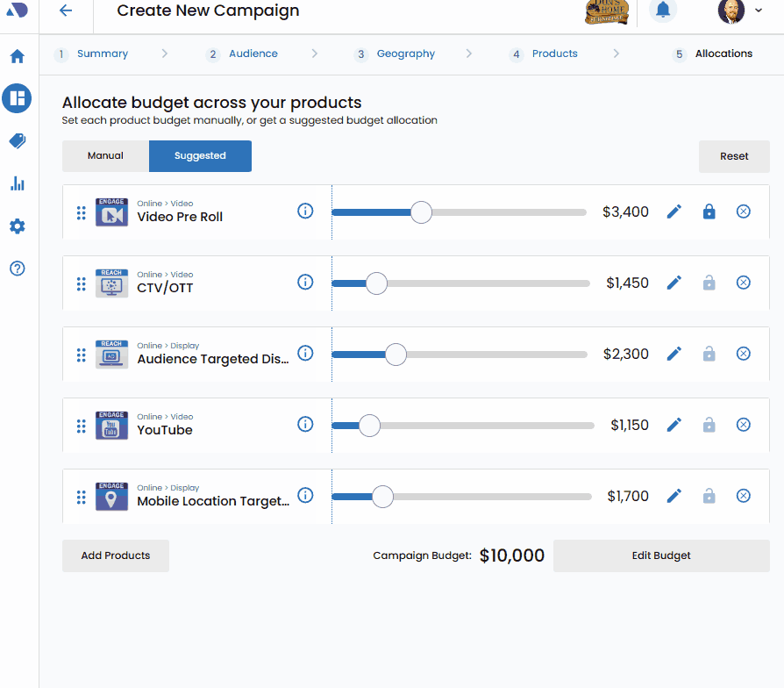The width and height of the screenshot is (784, 688).
Task: Click drag handle for YouTube row
Action: tap(81, 426)
